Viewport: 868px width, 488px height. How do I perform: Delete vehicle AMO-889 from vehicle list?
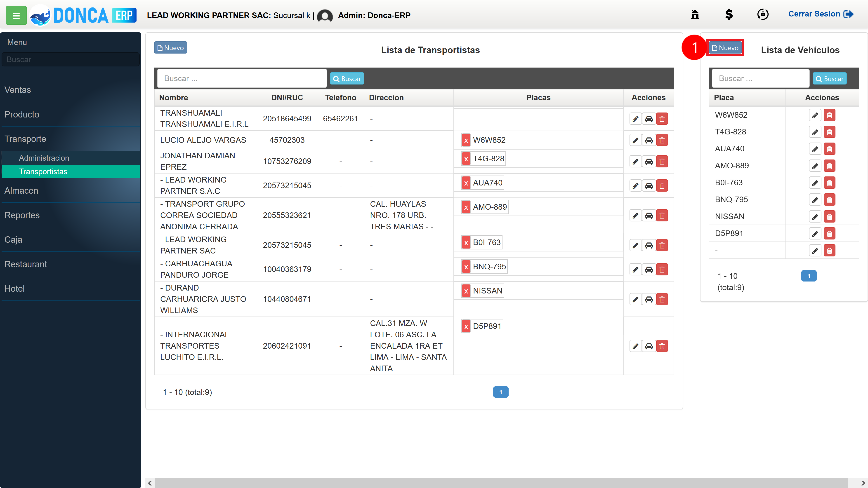pyautogui.click(x=829, y=166)
